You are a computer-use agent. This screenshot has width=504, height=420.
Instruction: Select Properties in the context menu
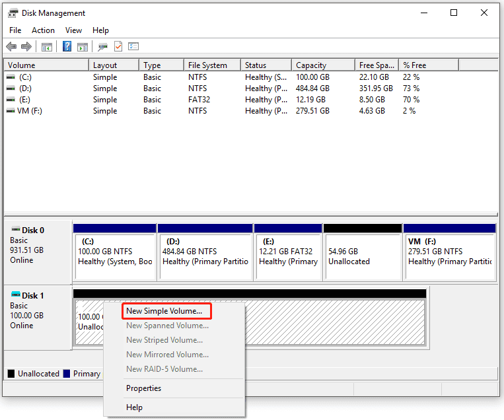tap(143, 388)
